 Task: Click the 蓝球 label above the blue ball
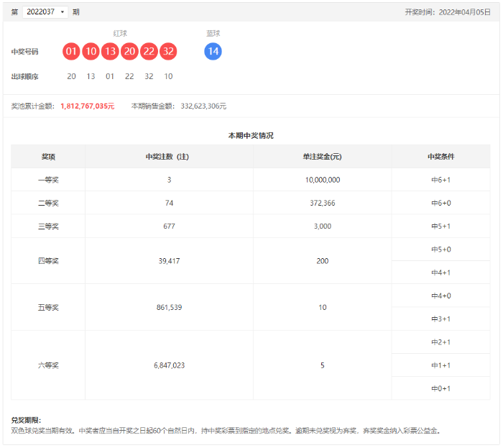pyautogui.click(x=213, y=33)
